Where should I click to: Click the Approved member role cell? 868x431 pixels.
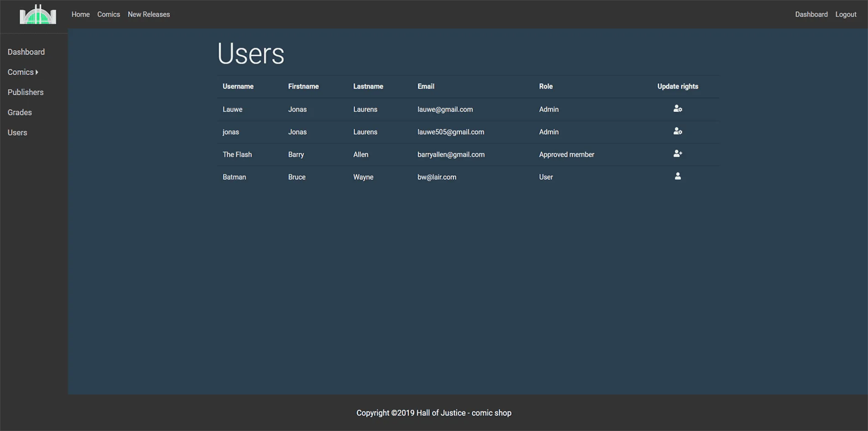pyautogui.click(x=566, y=154)
